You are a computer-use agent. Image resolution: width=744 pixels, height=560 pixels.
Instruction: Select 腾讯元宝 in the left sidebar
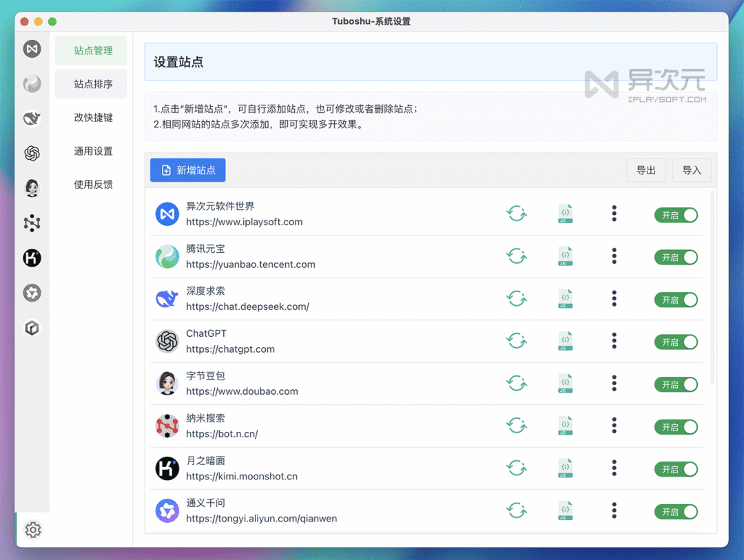pyautogui.click(x=32, y=83)
